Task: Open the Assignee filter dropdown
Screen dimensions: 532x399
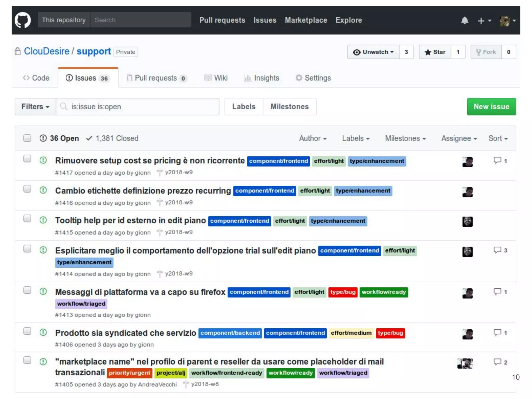Action: tap(459, 138)
